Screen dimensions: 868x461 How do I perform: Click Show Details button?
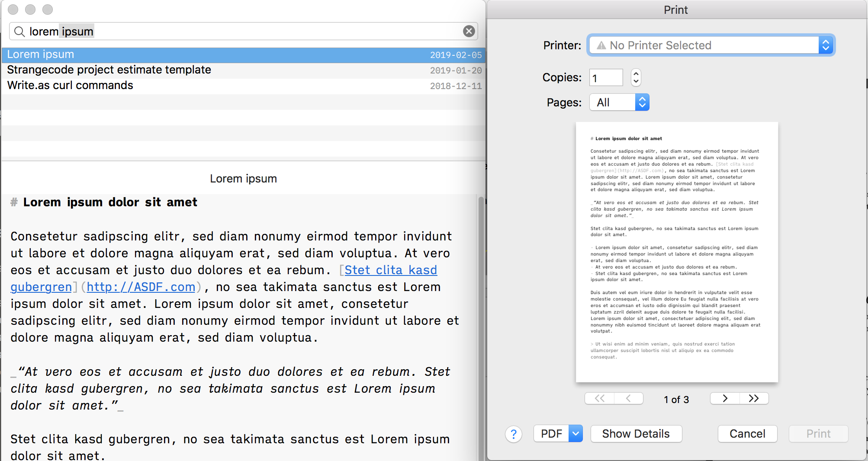tap(636, 434)
